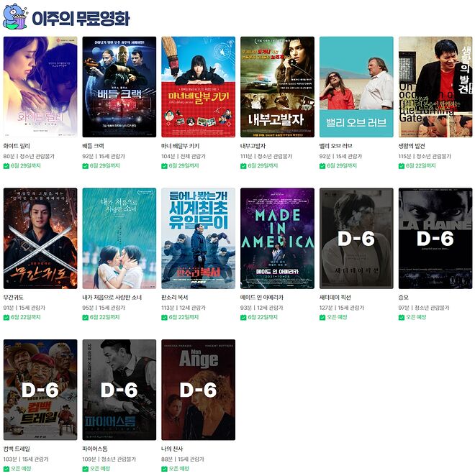Select the 밸리 오브 러브 poster
The height and width of the screenshot is (476, 475).
pos(356,87)
